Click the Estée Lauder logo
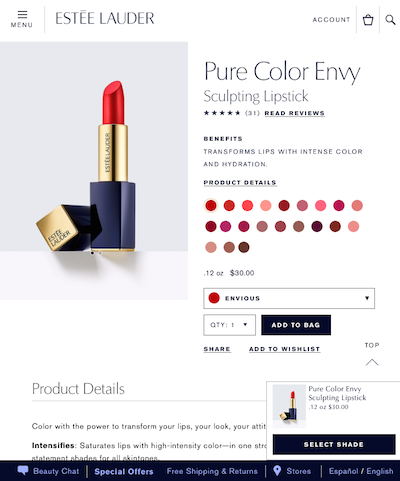 (105, 18)
